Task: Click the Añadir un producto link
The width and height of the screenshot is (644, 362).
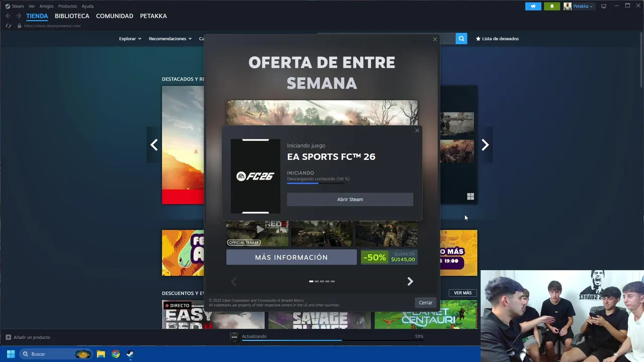Action: (x=32, y=337)
